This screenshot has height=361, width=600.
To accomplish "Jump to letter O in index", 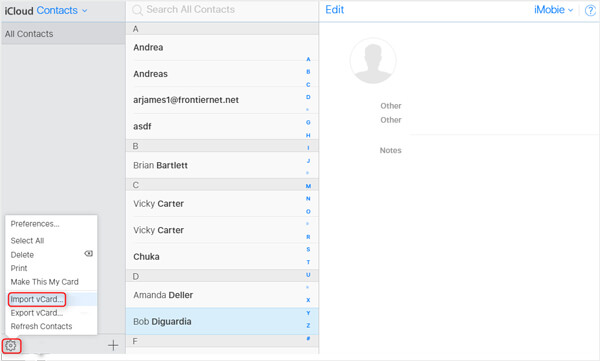I will (308, 212).
